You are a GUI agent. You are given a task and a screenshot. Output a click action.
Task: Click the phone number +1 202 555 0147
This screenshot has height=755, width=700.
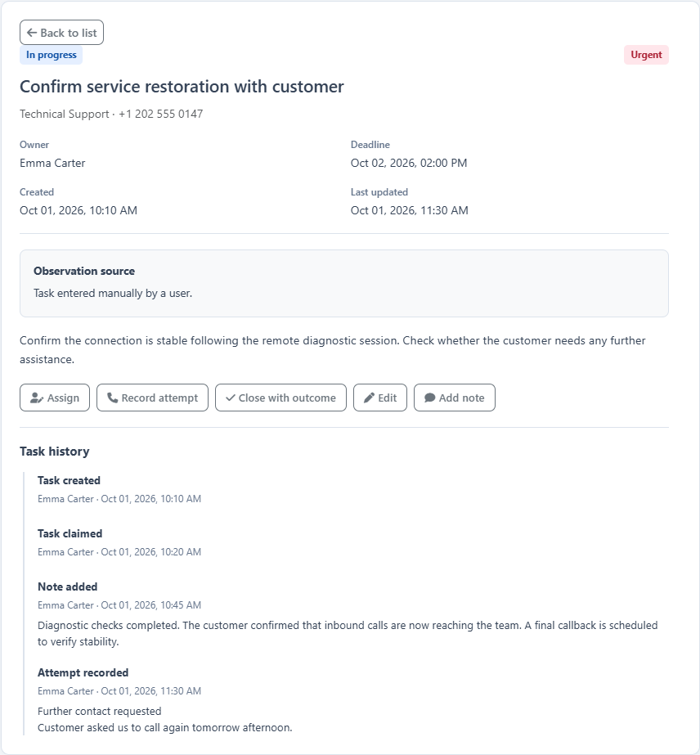[x=161, y=115]
